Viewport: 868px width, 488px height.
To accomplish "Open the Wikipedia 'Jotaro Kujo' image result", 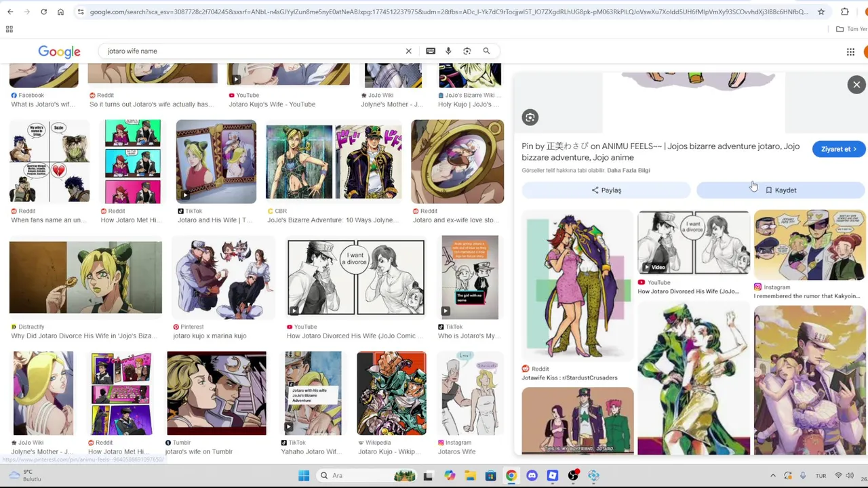I will click(x=392, y=393).
